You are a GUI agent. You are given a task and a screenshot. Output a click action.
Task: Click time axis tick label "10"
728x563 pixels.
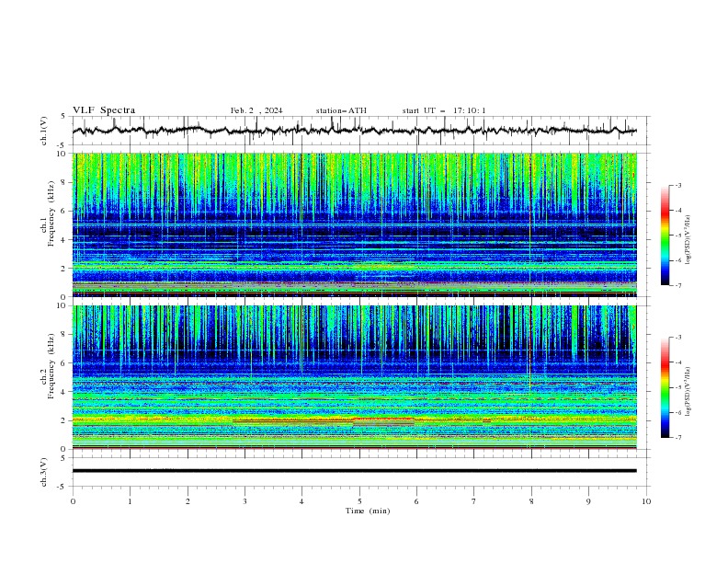tap(646, 501)
